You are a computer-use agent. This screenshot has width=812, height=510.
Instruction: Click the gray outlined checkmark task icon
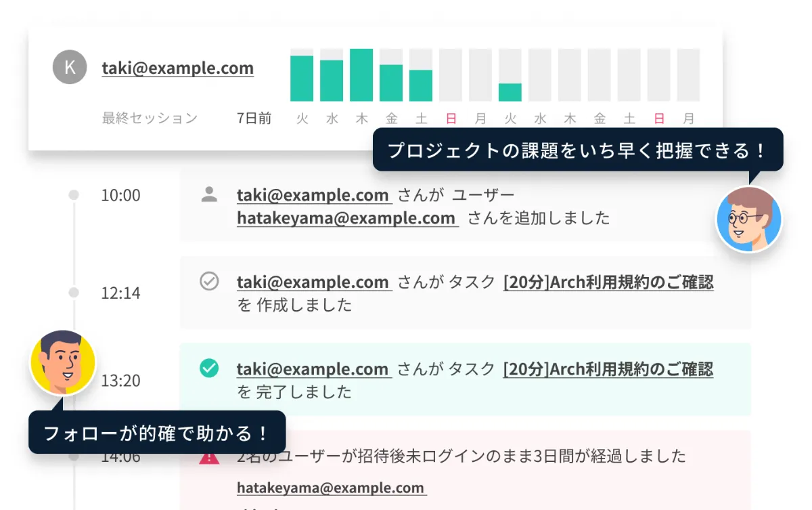click(210, 281)
